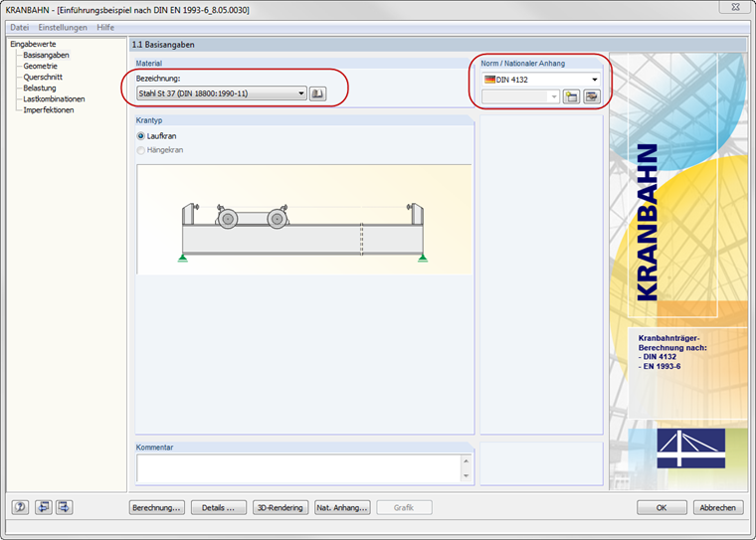
Task: Open the help question mark icon
Action: click(x=20, y=507)
